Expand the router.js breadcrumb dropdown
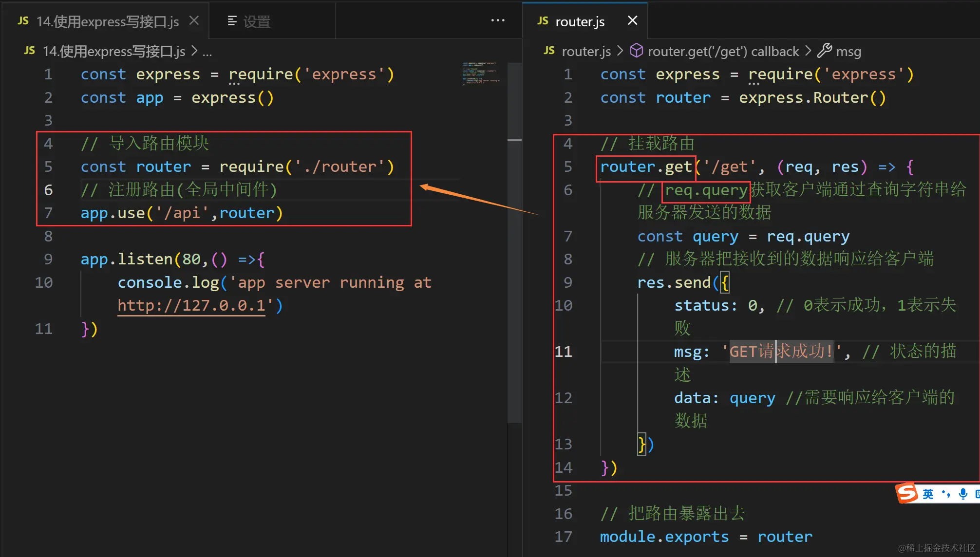Viewport: 980px width, 557px height. pyautogui.click(x=586, y=51)
